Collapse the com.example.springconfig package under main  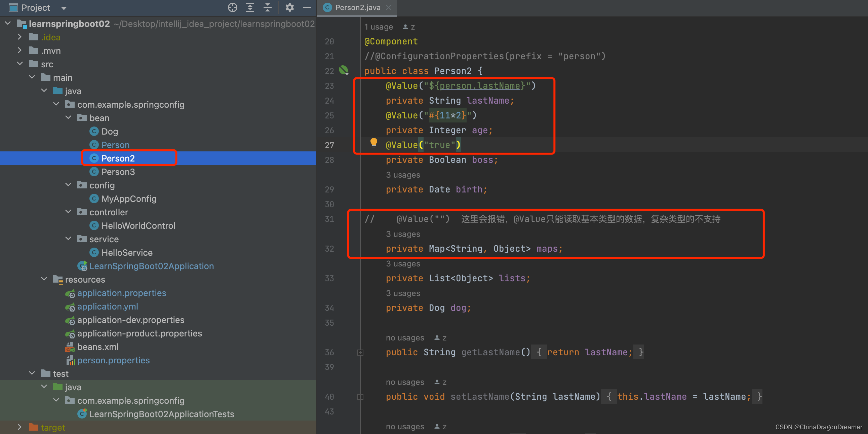56,104
